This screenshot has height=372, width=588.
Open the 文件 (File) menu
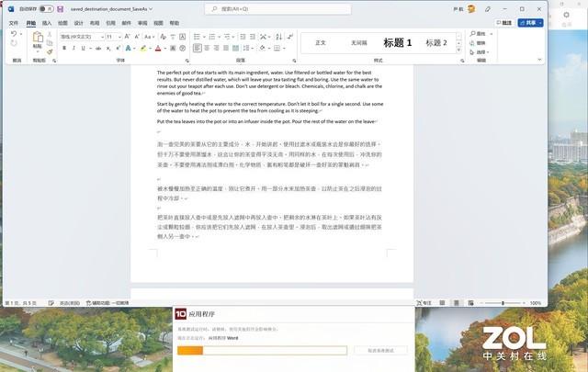click(14, 23)
